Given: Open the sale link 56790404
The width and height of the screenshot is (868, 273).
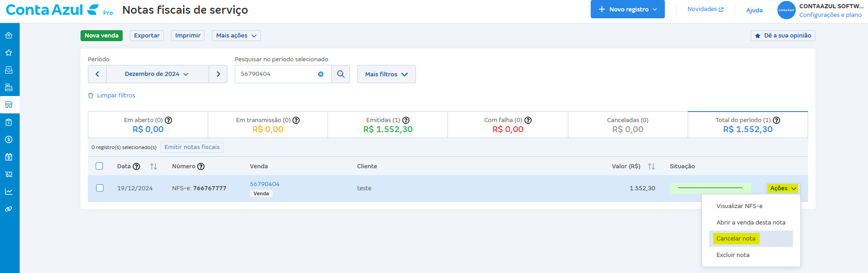Looking at the screenshot, I should 264,184.
